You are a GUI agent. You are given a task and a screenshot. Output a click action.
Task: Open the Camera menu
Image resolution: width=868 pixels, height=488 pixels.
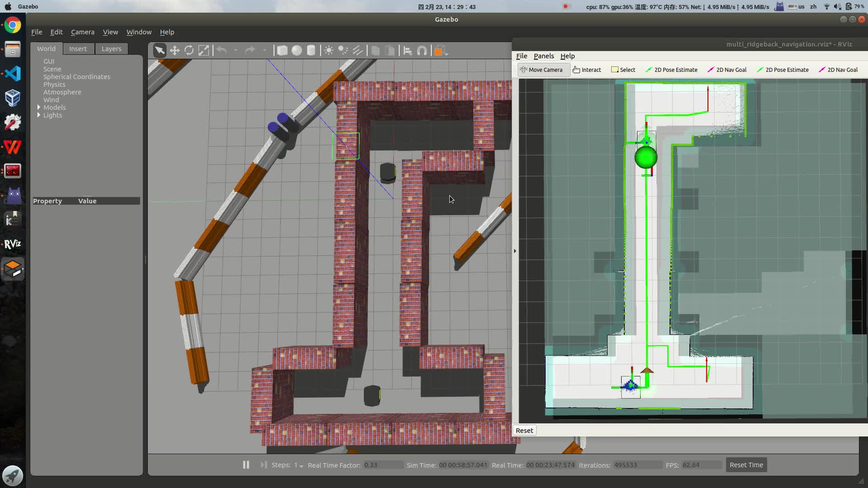[x=82, y=32]
